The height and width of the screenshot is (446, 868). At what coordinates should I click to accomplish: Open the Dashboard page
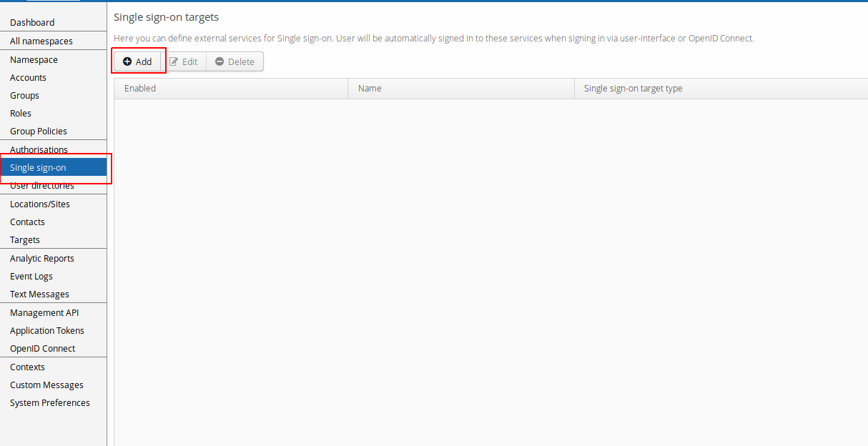[x=32, y=23]
